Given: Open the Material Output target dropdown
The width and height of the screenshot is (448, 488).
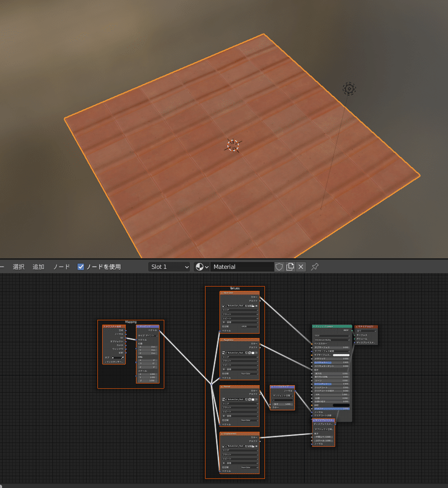Looking at the screenshot, I should (366, 331).
